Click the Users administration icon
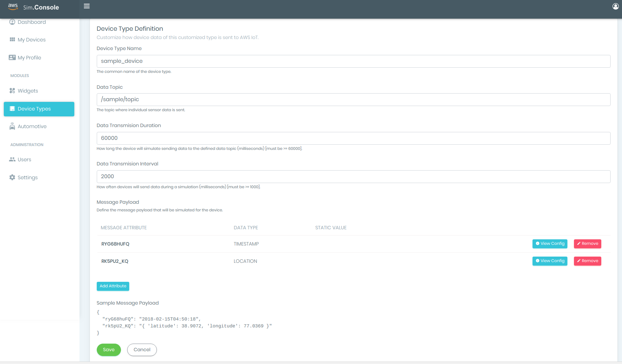The image size is (622, 364). pyautogui.click(x=12, y=159)
